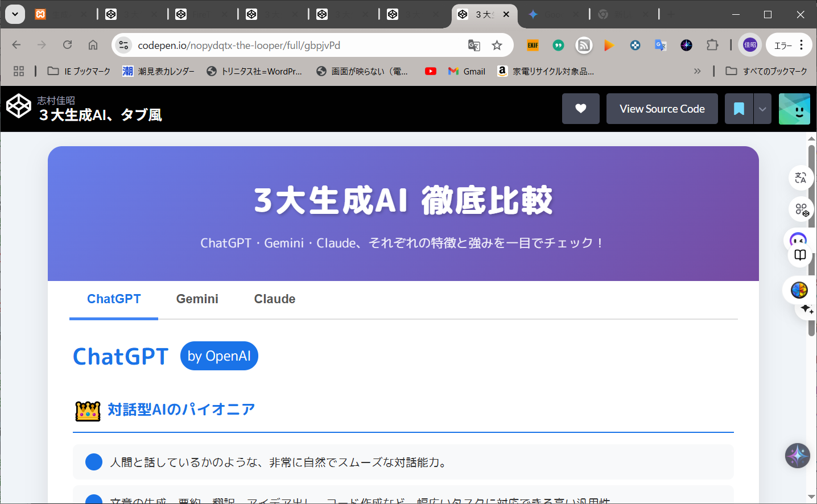Open Chrome three-dot menu
Viewport: 817px width, 504px height.
click(802, 45)
